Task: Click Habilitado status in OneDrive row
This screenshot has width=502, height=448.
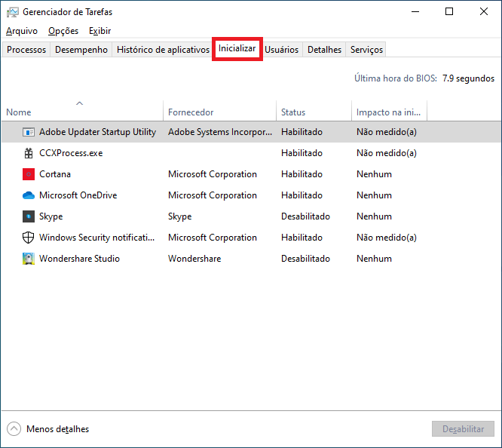Action: click(x=302, y=195)
